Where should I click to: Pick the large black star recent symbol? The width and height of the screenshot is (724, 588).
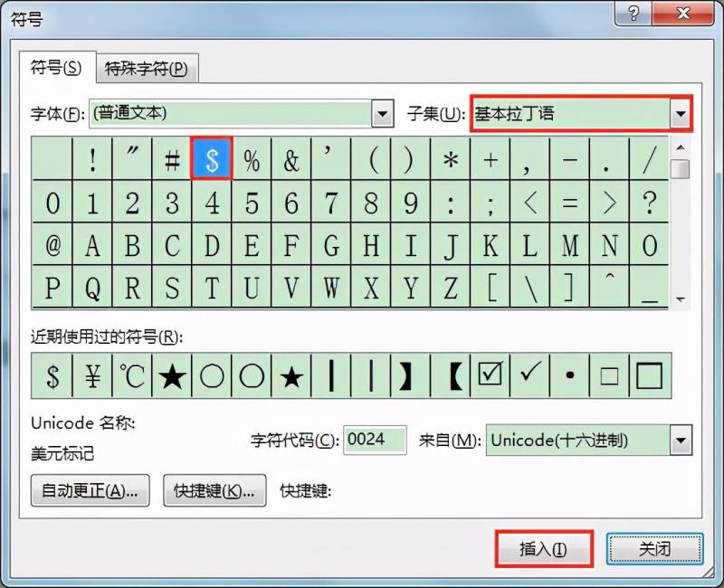click(x=172, y=375)
